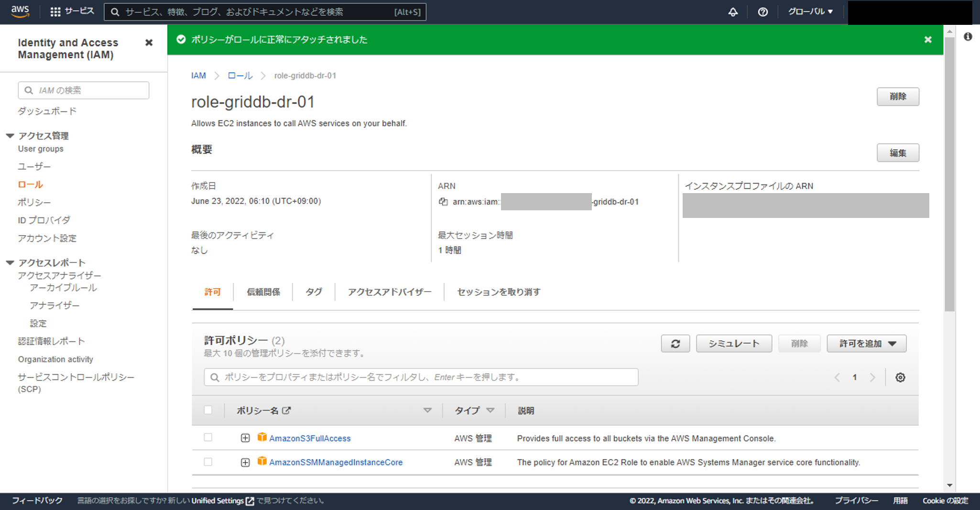Open policy table settings gear
980x510 pixels.
(x=900, y=378)
